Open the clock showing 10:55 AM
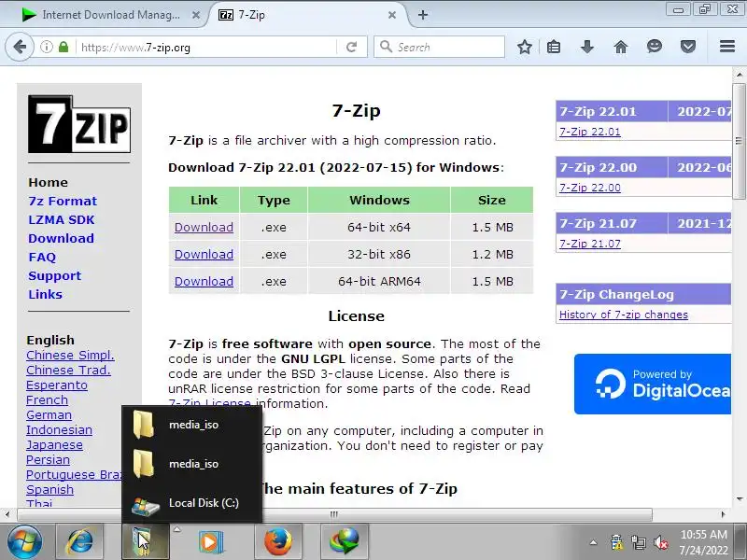This screenshot has height=560, width=747. point(704,542)
